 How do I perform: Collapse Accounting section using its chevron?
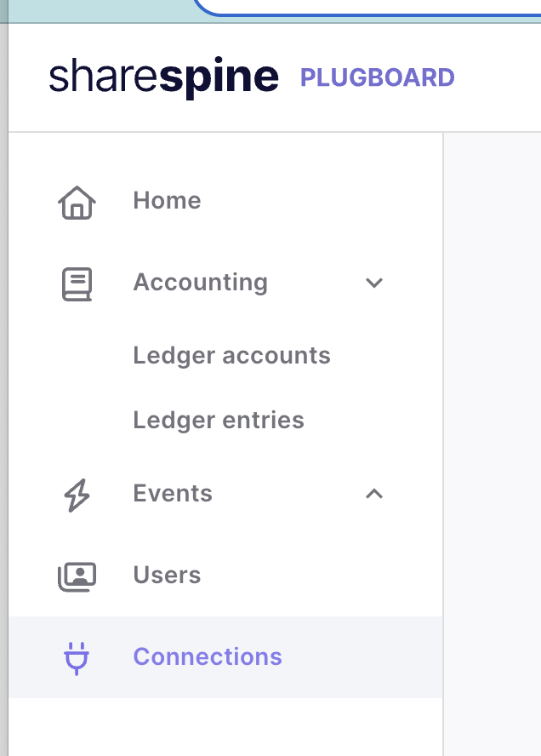click(x=374, y=283)
